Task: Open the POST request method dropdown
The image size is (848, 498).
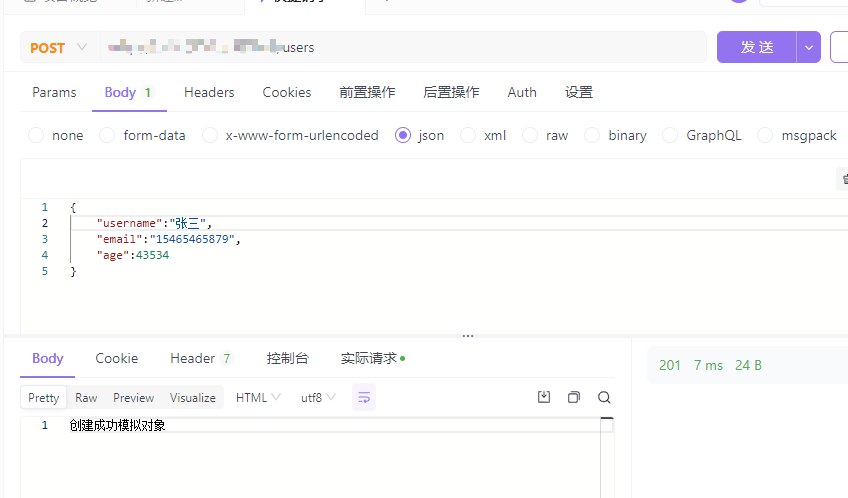Action: pos(59,47)
